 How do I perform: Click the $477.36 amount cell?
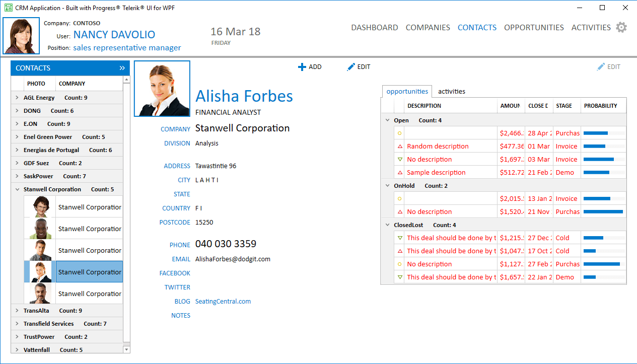point(511,147)
